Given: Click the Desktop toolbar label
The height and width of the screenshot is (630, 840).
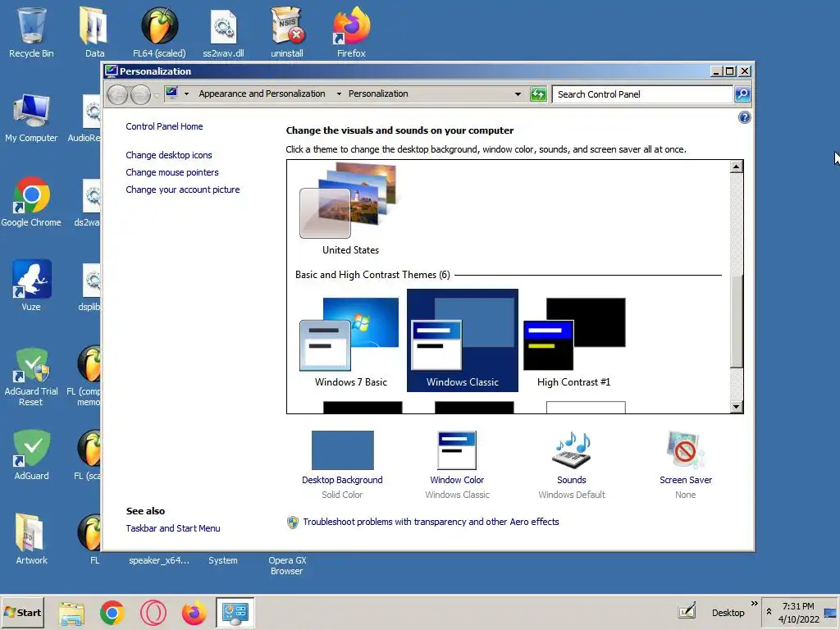Looking at the screenshot, I should [x=728, y=613].
